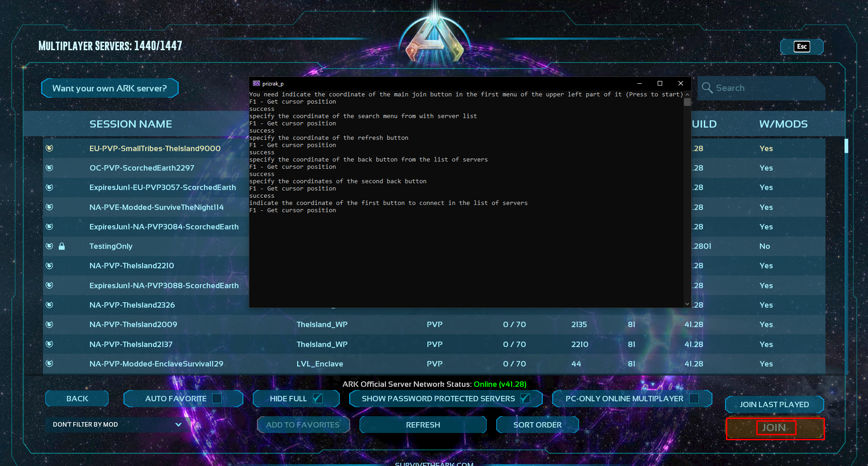Click favorite icon for EU-PVP-SmallTribes-TheIsland9000
Viewport: 868px width, 466px height.
(x=49, y=148)
